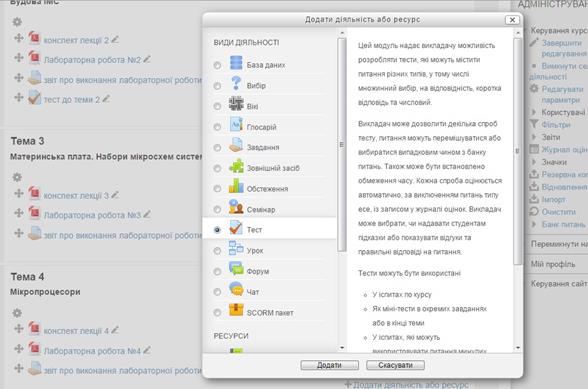This screenshot has height=389, width=588.
Task: Click edit pencil next to конспект лекції 3
Action: 115,194
